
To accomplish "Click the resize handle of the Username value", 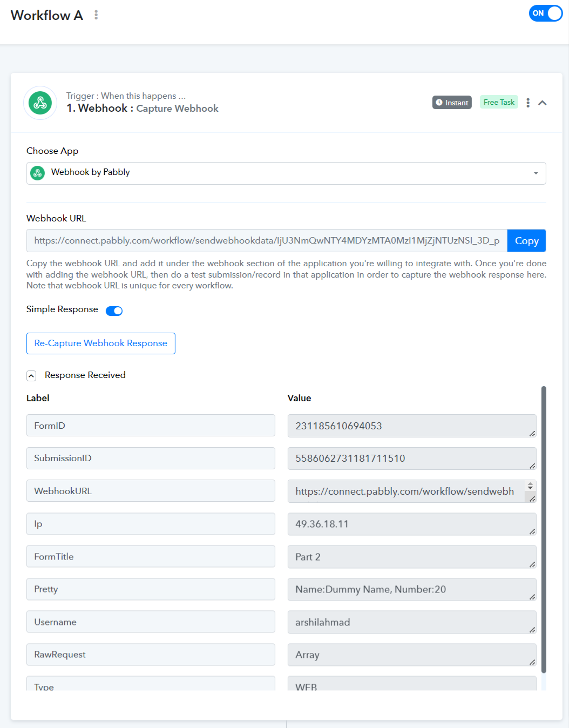I will [532, 629].
